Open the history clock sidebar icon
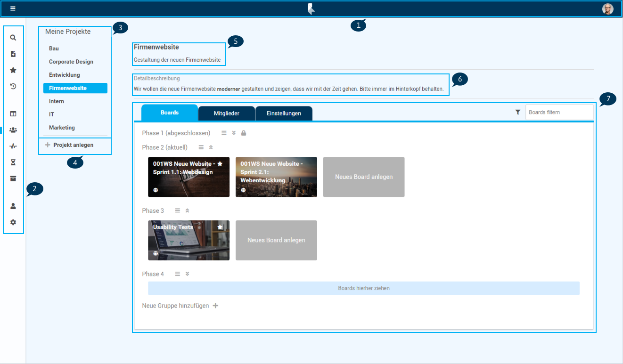623x364 pixels. click(x=13, y=86)
